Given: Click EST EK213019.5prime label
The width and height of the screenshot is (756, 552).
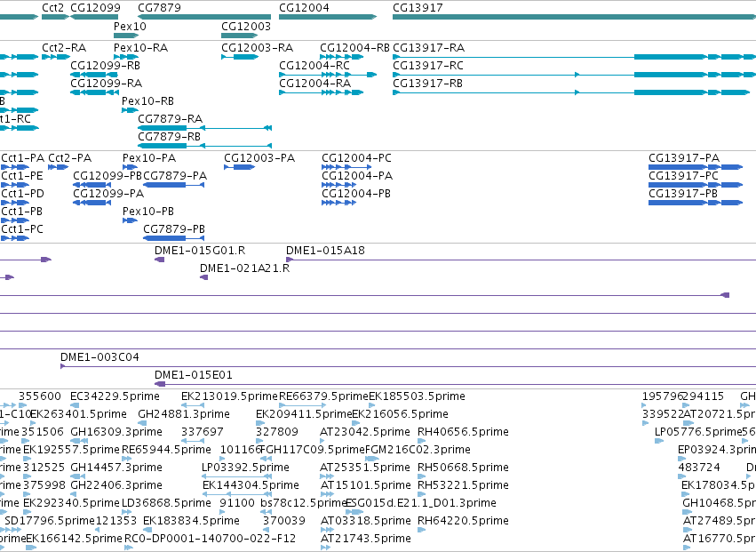Looking at the screenshot, I should [x=229, y=396].
